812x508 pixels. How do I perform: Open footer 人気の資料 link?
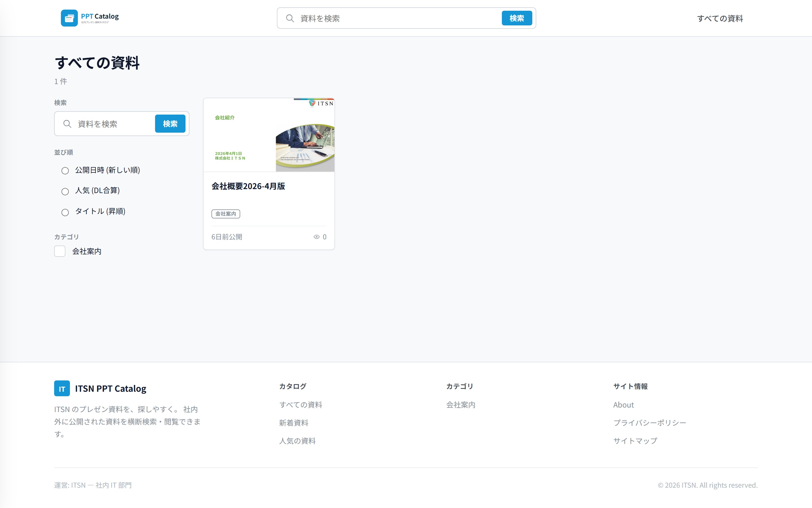coord(297,441)
